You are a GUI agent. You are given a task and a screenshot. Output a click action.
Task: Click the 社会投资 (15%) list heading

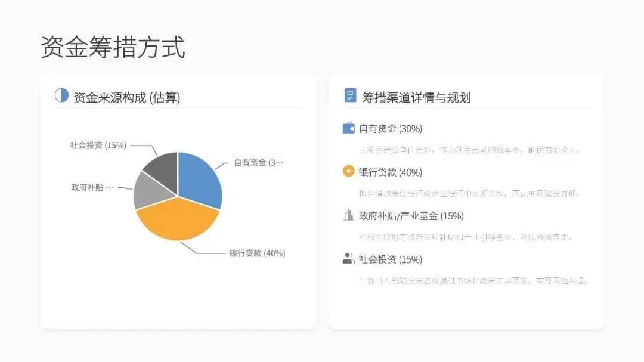point(391,259)
